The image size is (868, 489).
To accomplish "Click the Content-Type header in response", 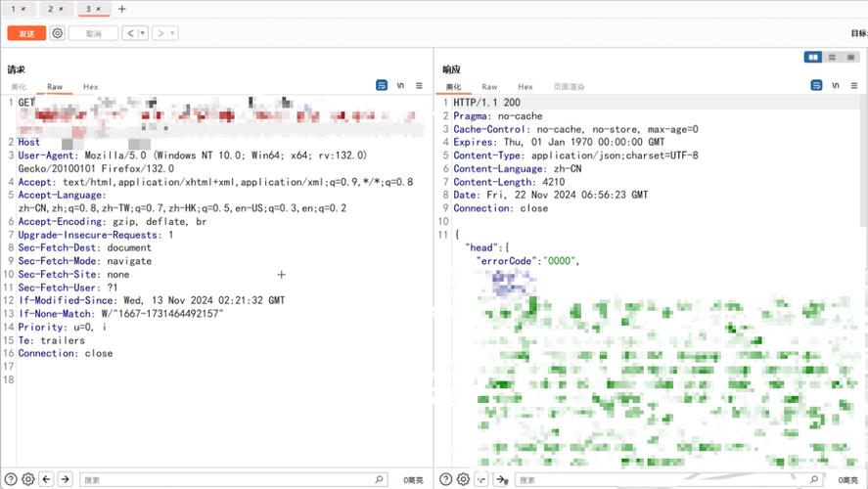I will (x=575, y=156).
